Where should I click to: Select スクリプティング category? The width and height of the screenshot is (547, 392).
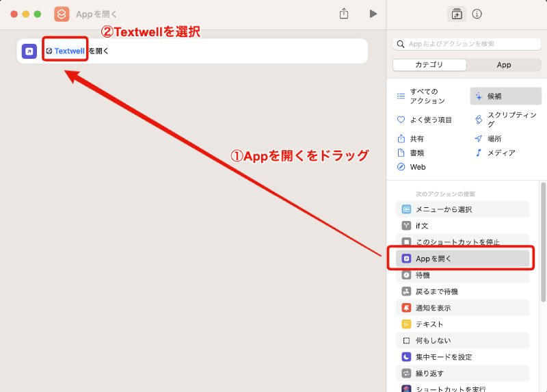505,120
